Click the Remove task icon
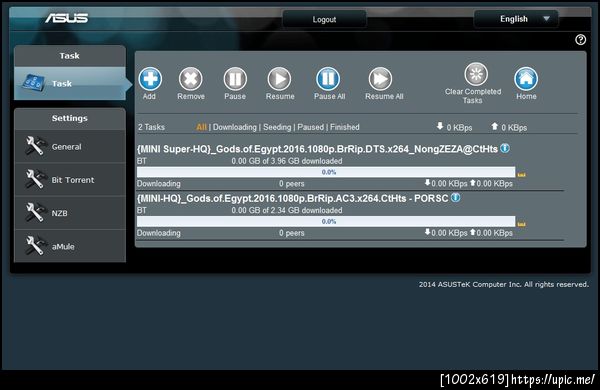This screenshot has width=600, height=390. 191,79
